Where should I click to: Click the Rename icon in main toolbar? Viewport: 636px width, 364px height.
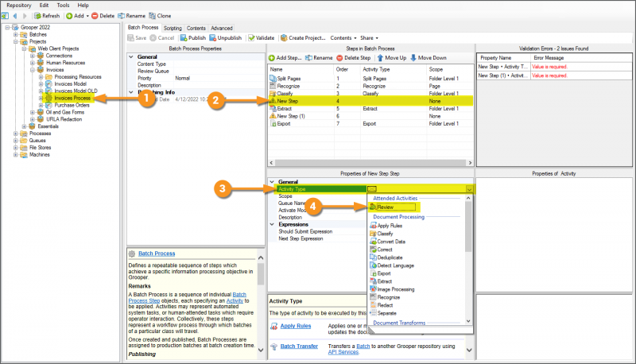pyautogui.click(x=122, y=16)
